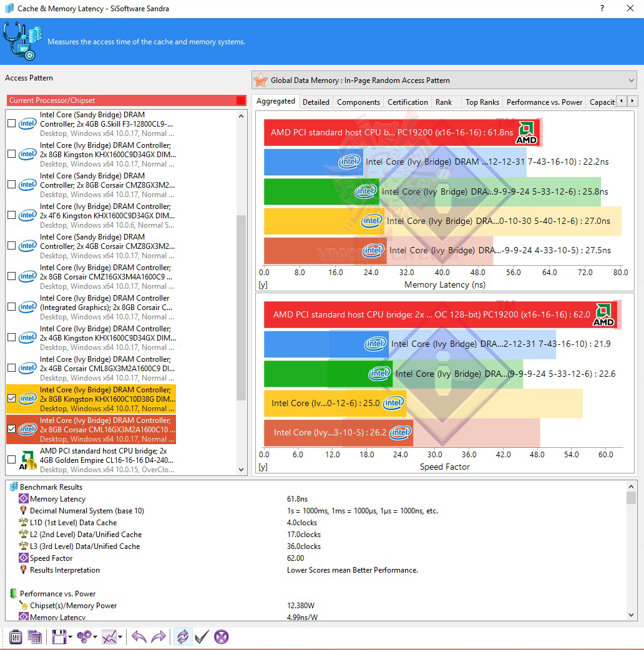Click the tab strip left scroll arrow
Image resolution: width=644 pixels, height=650 pixels.
click(621, 100)
